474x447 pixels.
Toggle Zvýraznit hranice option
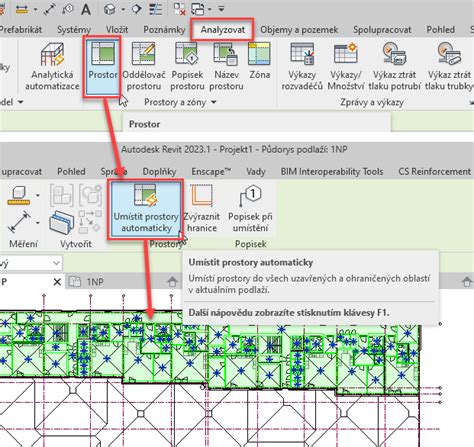click(202, 209)
